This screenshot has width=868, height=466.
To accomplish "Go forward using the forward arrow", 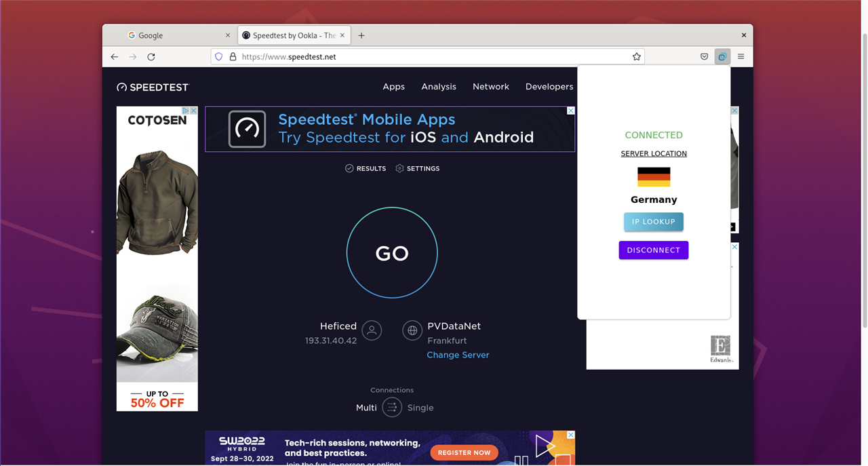I will (x=133, y=57).
